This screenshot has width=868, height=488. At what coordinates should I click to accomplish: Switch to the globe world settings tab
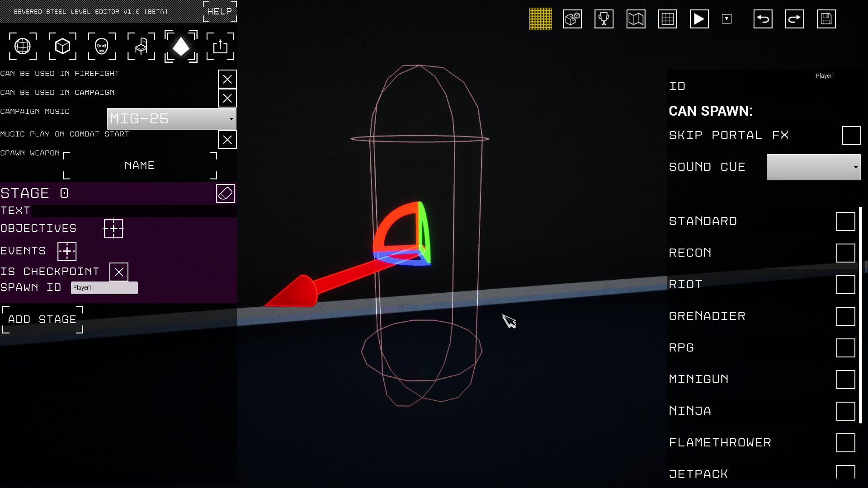tap(23, 46)
